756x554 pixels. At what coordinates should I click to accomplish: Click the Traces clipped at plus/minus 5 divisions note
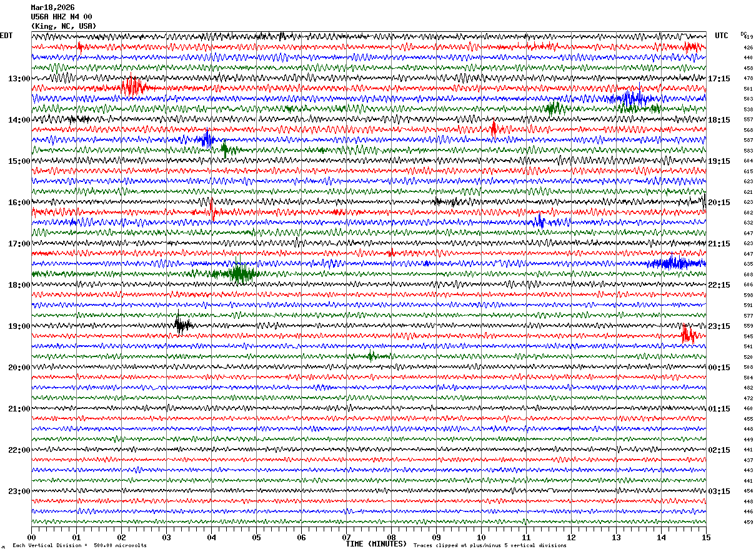(490, 545)
